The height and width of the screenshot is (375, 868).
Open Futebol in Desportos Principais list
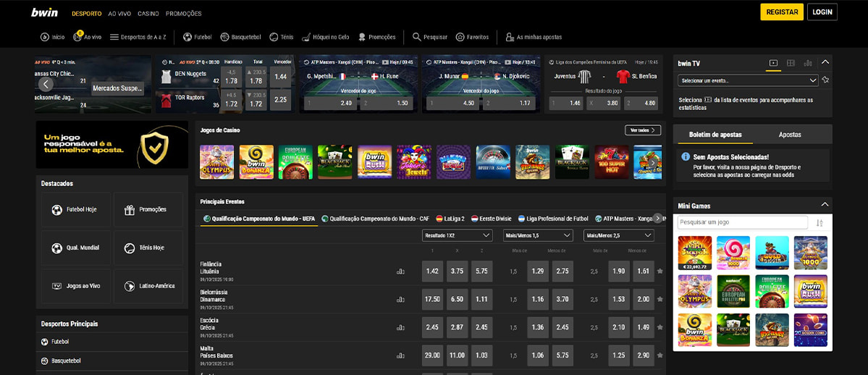[x=111, y=342]
